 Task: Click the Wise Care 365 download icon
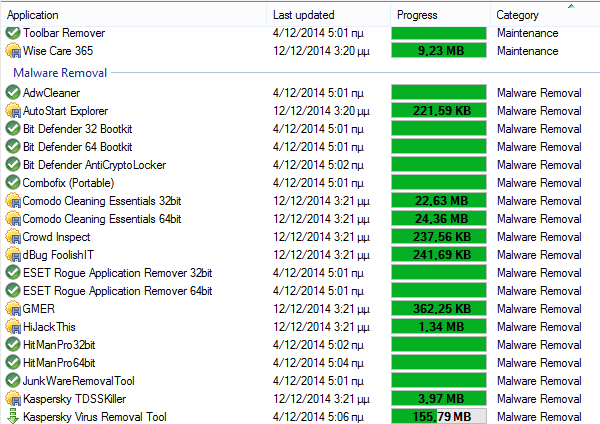(13, 51)
